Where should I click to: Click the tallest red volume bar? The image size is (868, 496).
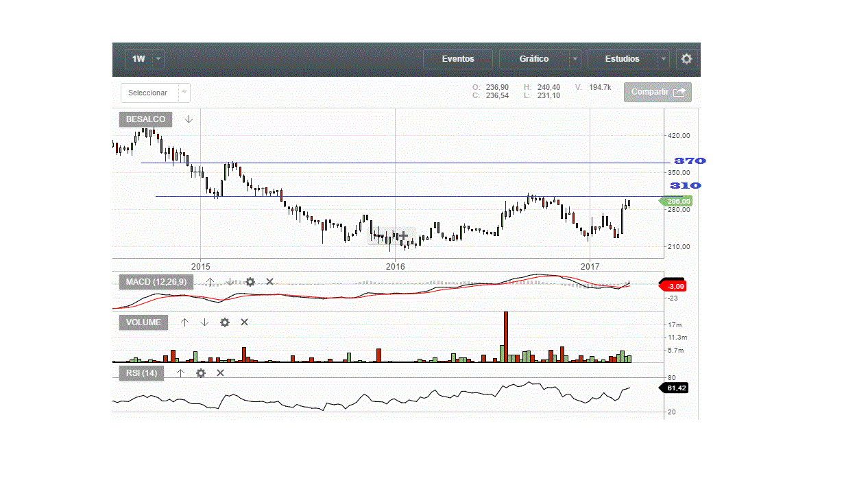pos(506,337)
